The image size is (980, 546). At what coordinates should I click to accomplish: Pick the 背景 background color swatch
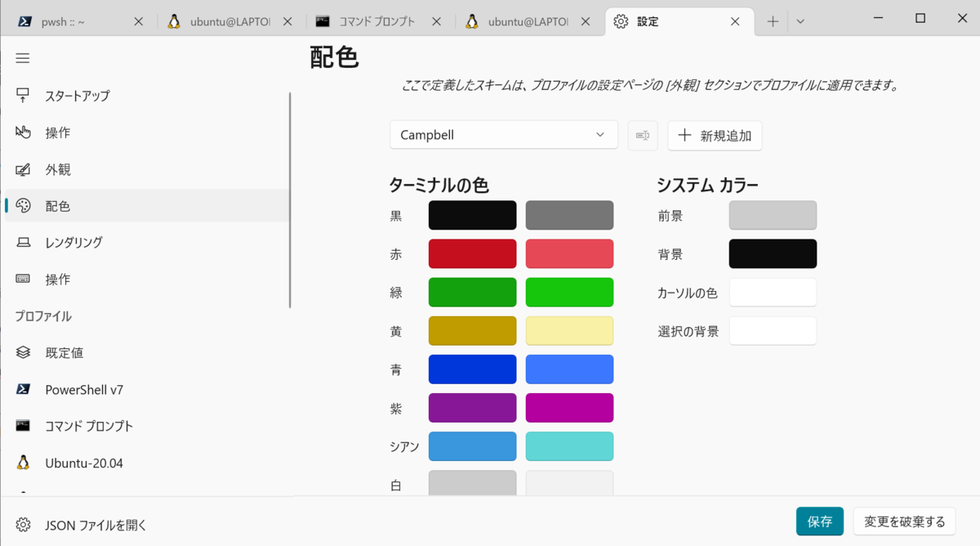773,253
